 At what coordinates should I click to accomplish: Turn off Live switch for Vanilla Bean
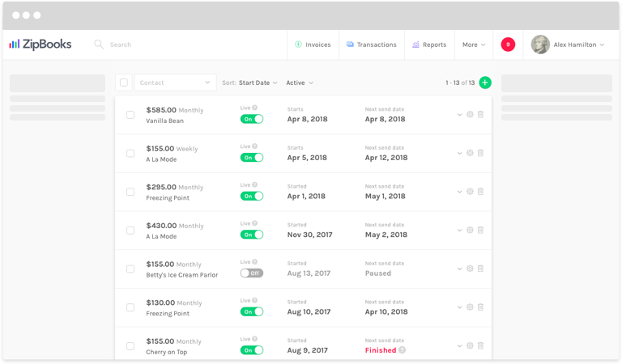(252, 119)
